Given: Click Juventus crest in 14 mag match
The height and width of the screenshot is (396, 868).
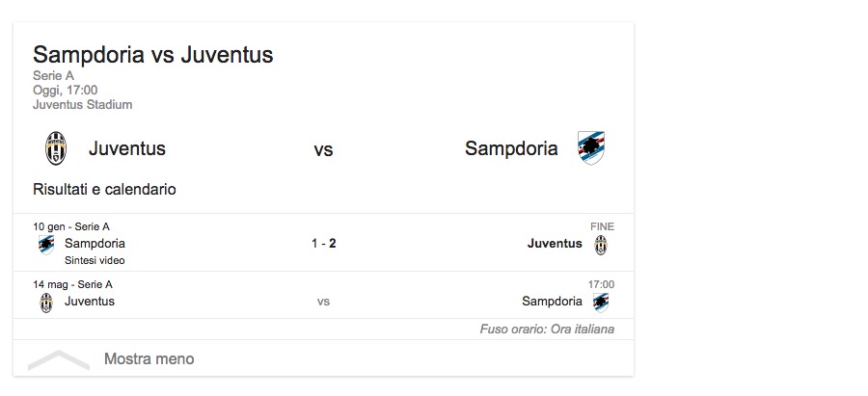Looking at the screenshot, I should (x=46, y=302).
